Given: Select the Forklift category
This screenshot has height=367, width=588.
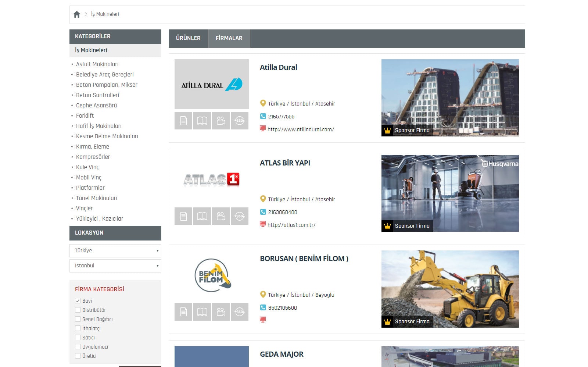Looking at the screenshot, I should coord(85,115).
